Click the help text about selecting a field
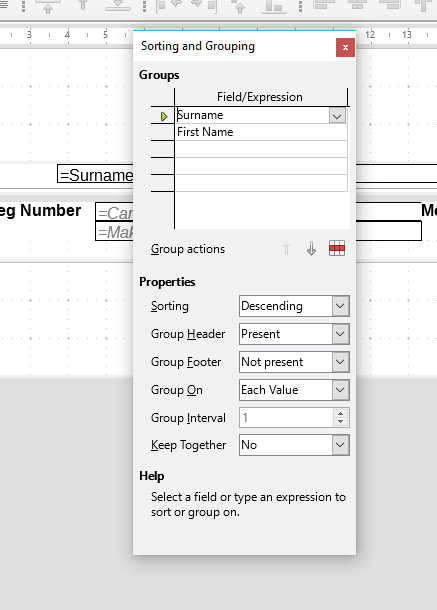Viewport: 437px width, 610px height. coord(248,504)
